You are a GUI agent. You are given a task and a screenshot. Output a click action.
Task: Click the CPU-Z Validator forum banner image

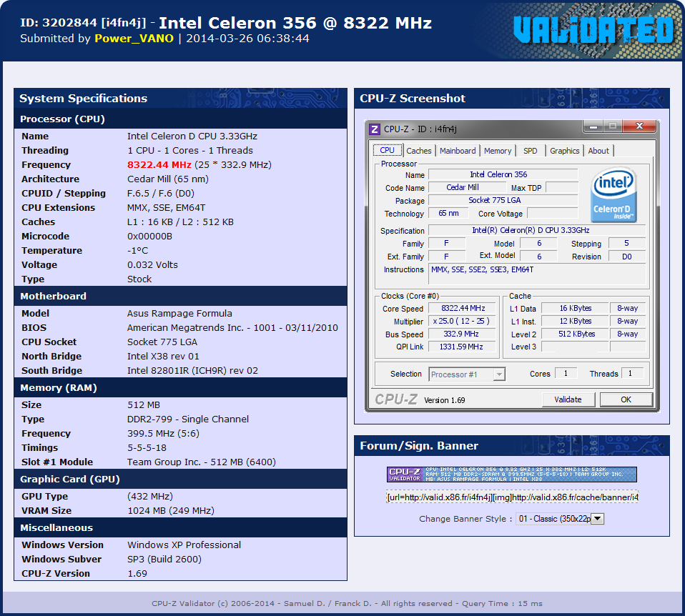point(511,475)
